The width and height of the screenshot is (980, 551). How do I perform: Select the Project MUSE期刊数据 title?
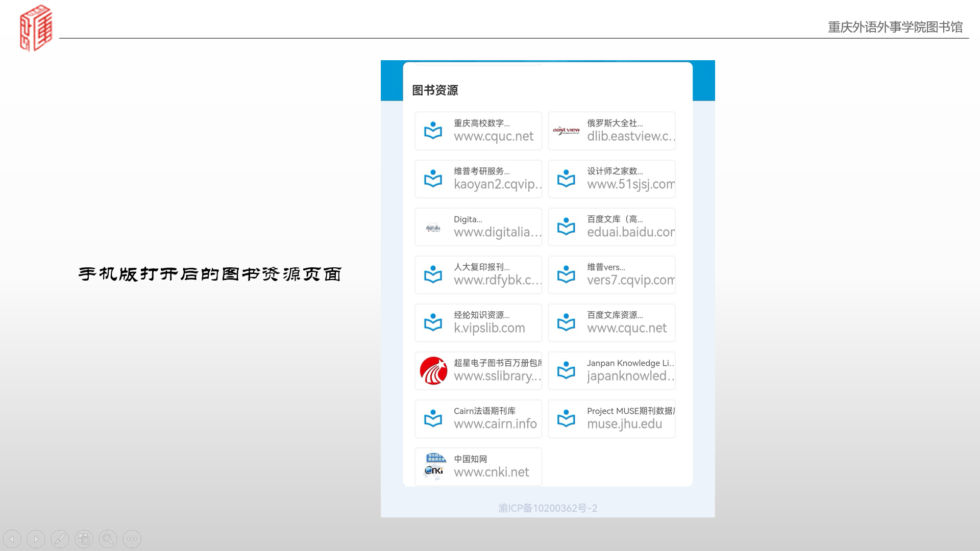tap(631, 411)
